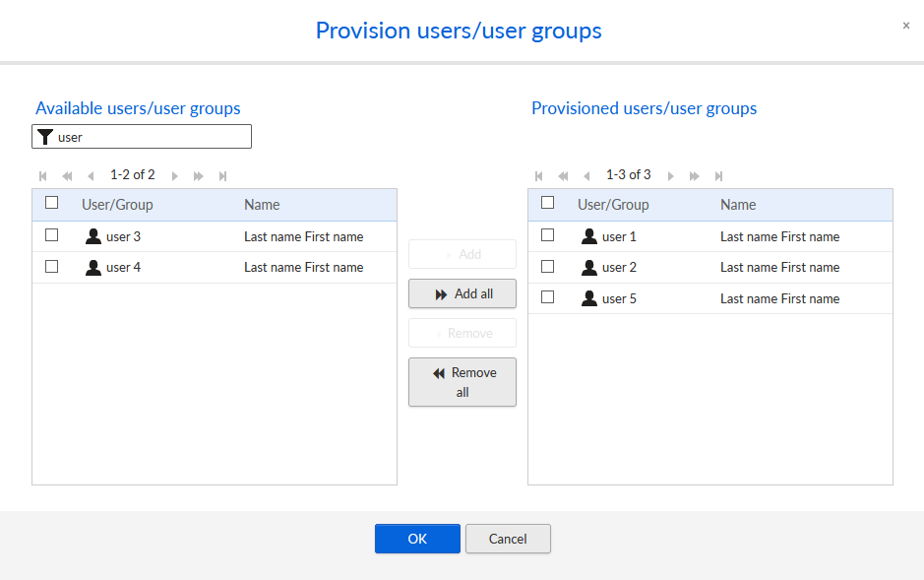The image size is (924, 580).
Task: Tick the checkbox for user 2
Action: pos(547,267)
